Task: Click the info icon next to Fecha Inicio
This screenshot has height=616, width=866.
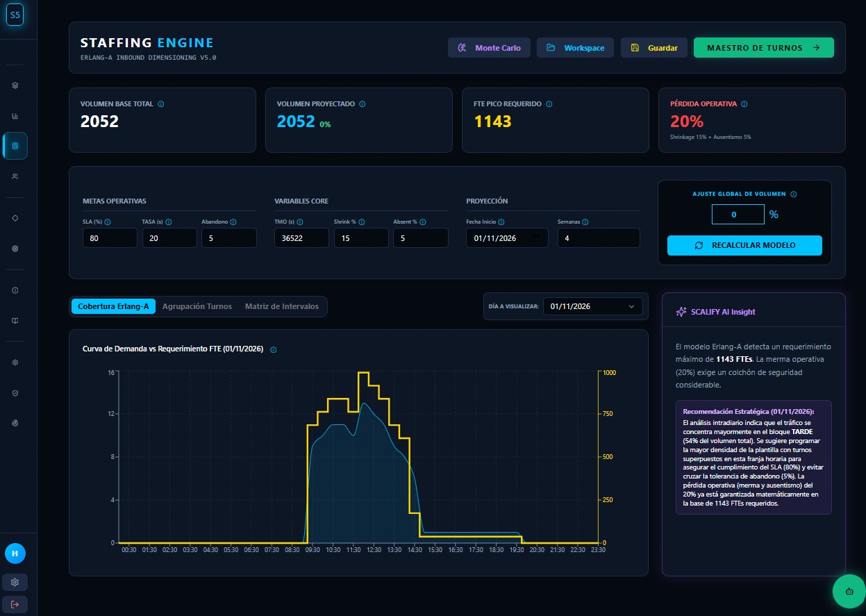Action: point(501,222)
